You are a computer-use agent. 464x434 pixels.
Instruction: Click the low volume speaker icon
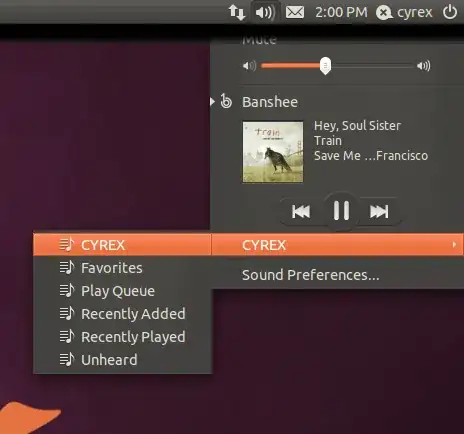click(249, 66)
